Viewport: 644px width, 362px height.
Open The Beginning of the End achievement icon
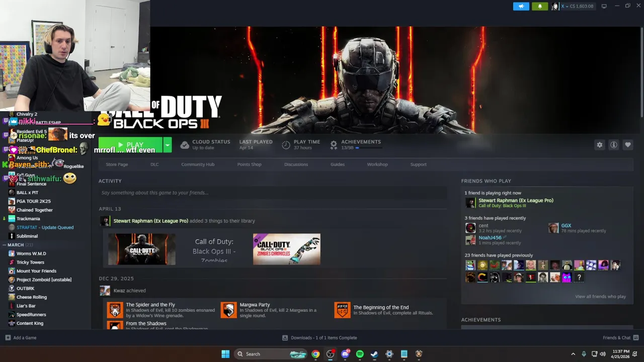pos(342,310)
